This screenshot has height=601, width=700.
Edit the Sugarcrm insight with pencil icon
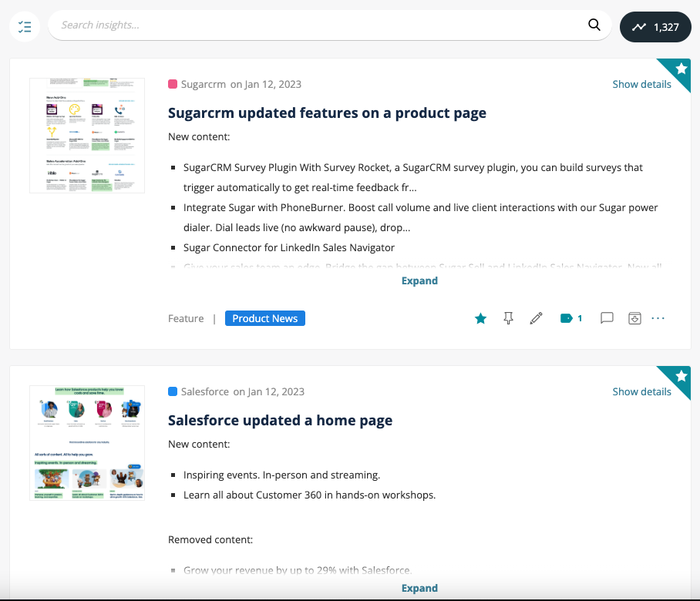[x=536, y=318]
